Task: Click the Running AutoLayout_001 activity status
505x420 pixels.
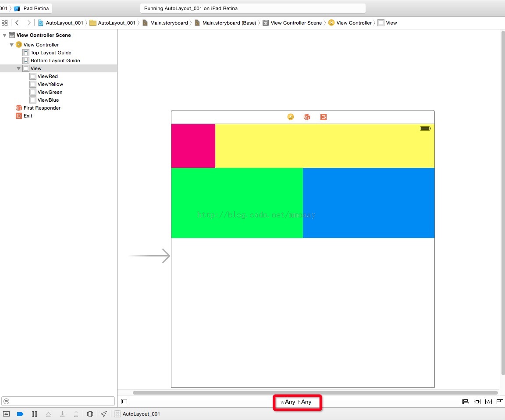Action: [253, 8]
